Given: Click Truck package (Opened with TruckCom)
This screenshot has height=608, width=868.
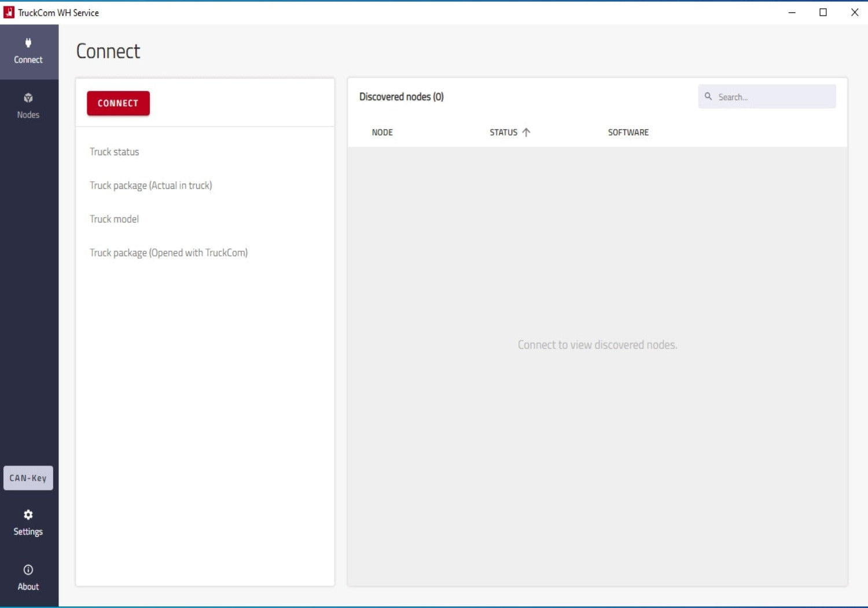Looking at the screenshot, I should tap(168, 252).
